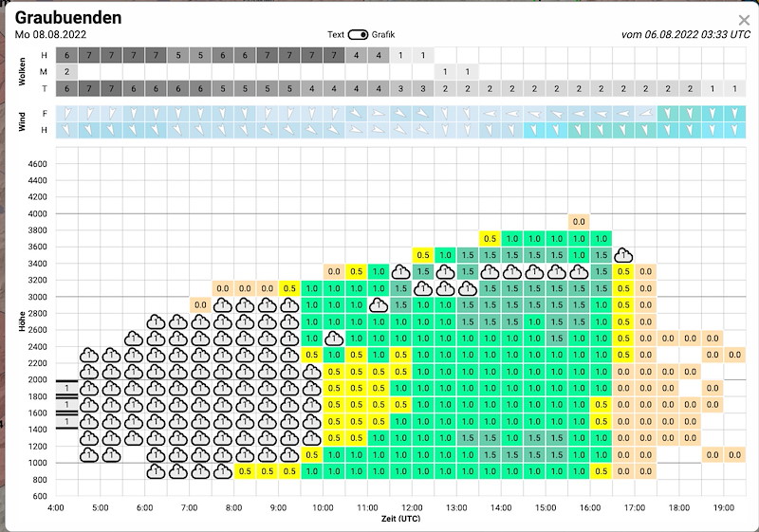Toggle the Text/Grafik display switch
Viewport: 759px width, 532px height.
tap(358, 34)
